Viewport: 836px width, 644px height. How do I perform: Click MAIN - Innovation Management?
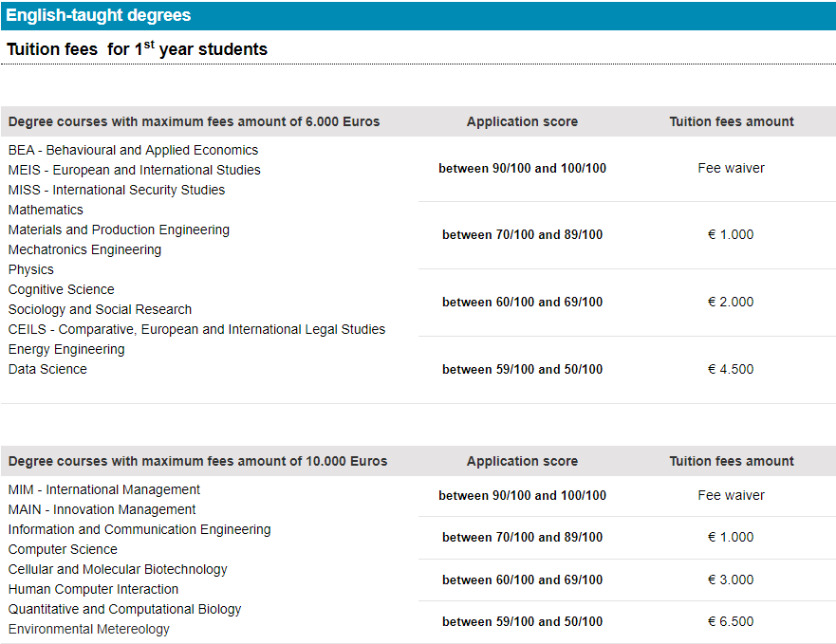point(102,509)
